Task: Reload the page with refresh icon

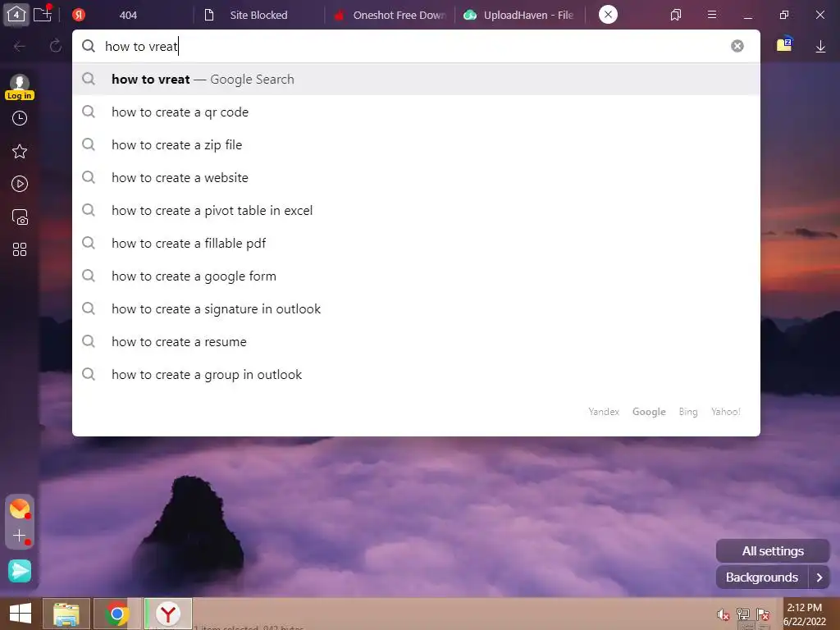Action: (x=55, y=47)
